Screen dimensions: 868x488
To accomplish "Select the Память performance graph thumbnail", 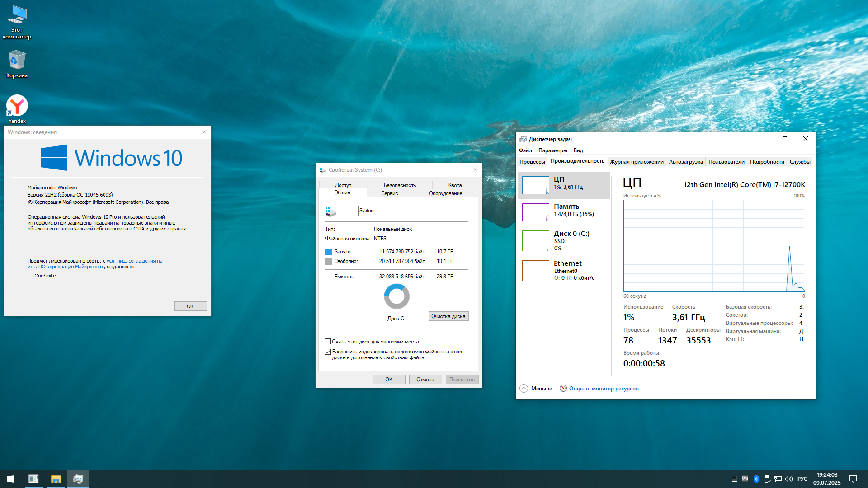I will click(536, 212).
